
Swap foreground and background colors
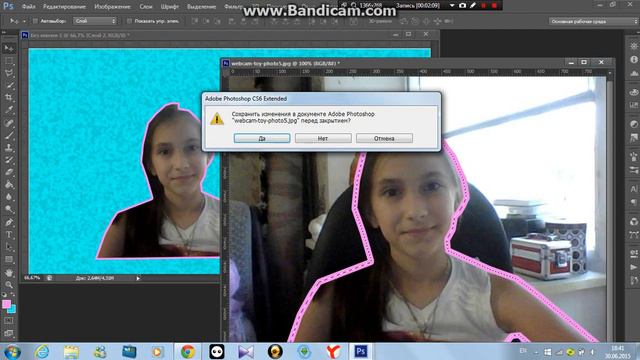pos(13,294)
